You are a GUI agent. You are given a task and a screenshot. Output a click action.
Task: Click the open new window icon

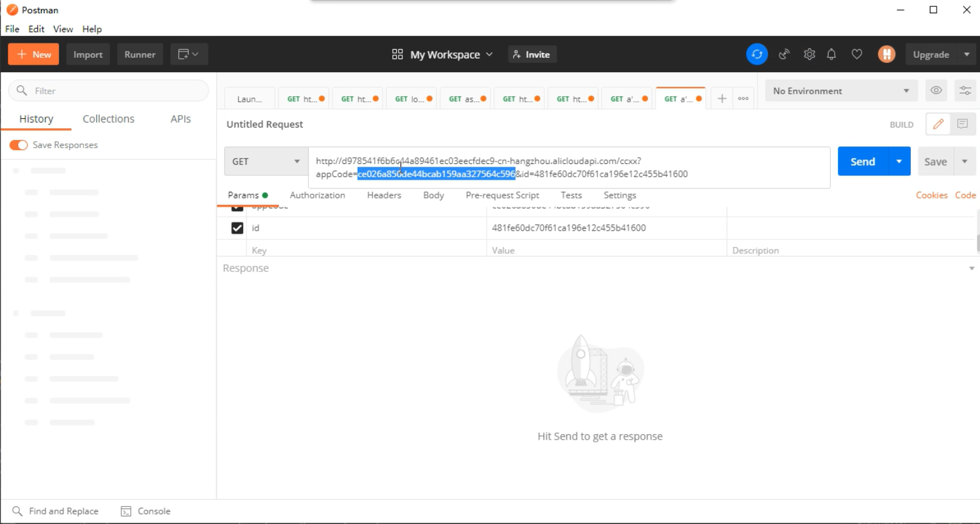point(189,55)
